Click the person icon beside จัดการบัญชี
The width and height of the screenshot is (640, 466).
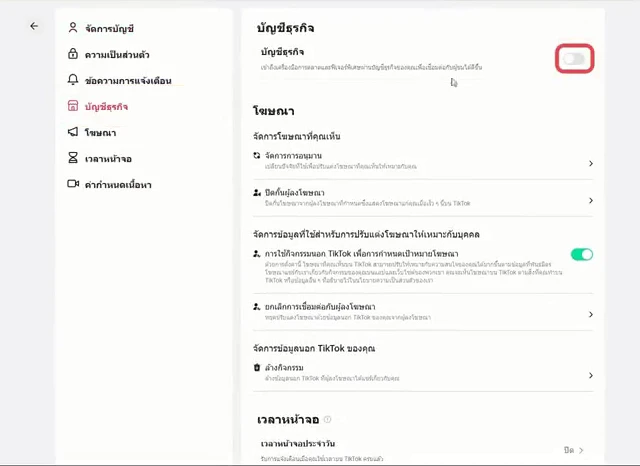(x=73, y=28)
